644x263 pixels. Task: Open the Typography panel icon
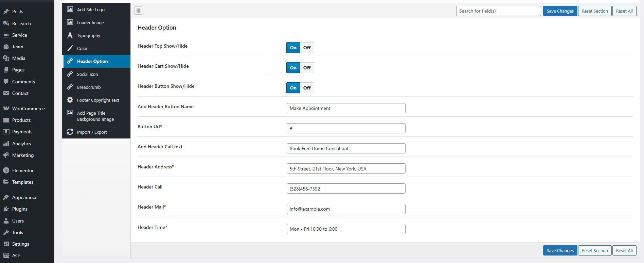coord(70,35)
